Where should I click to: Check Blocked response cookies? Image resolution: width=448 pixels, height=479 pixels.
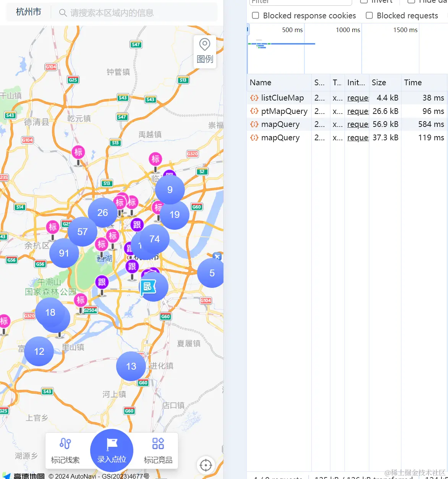click(255, 15)
